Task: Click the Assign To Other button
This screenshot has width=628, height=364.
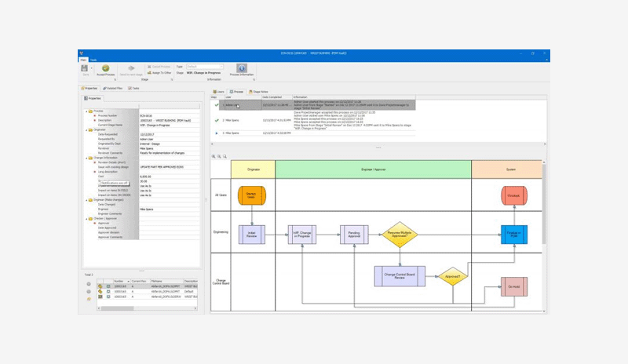Action: (159, 72)
